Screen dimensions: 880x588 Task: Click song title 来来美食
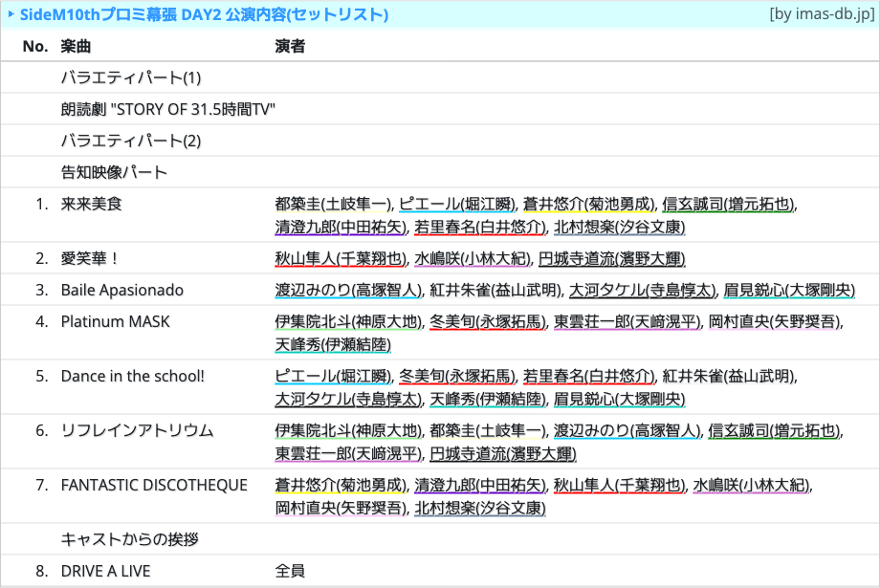[92, 204]
